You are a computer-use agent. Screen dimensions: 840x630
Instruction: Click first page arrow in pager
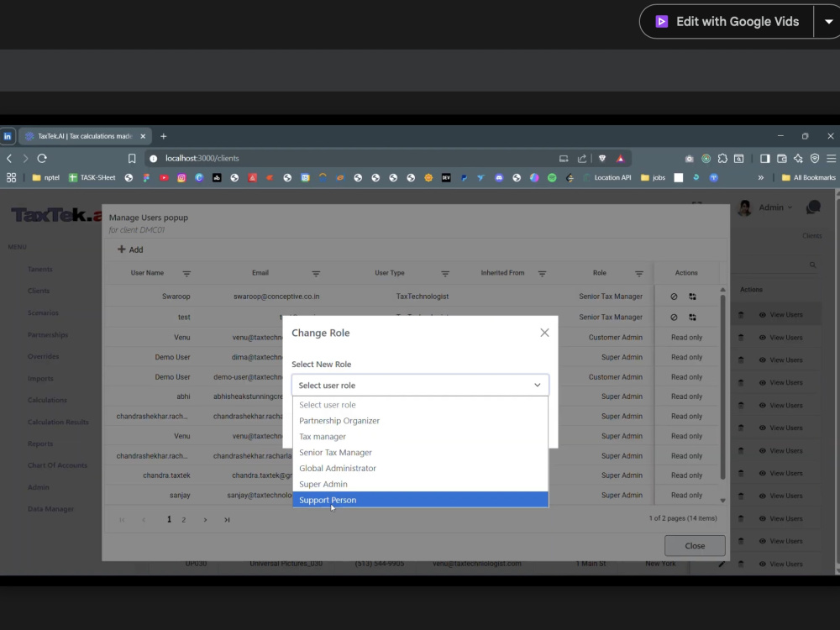122,520
